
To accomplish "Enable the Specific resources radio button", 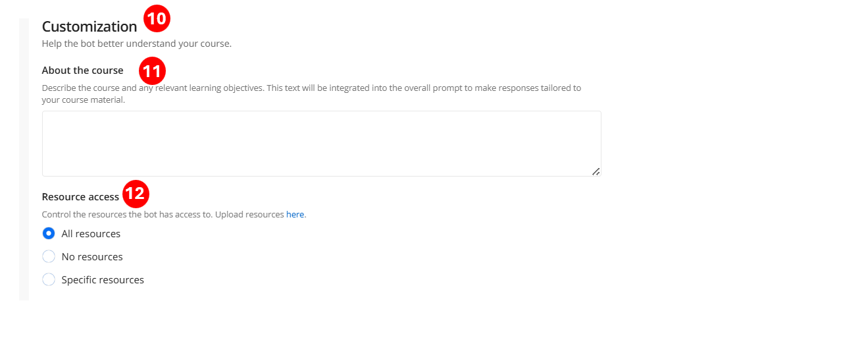I will pyautogui.click(x=49, y=279).
